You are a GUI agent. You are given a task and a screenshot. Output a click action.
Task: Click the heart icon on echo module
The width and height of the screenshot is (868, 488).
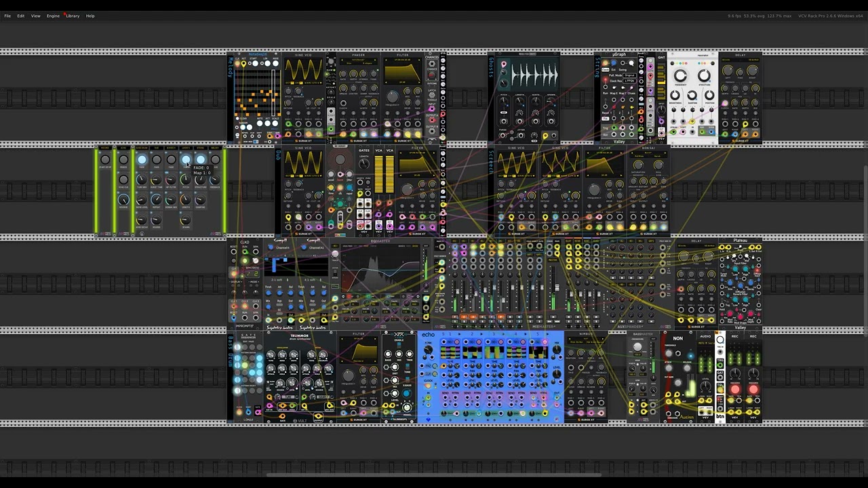coord(429,420)
